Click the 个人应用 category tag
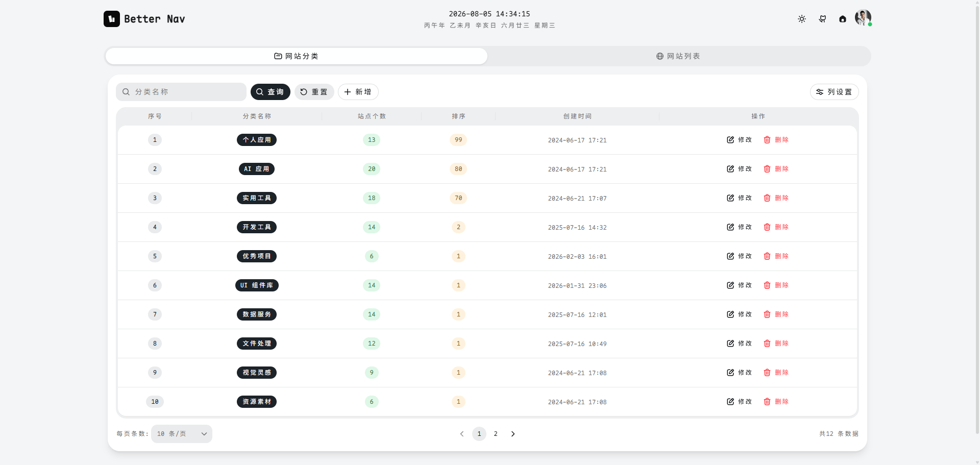 (257, 140)
